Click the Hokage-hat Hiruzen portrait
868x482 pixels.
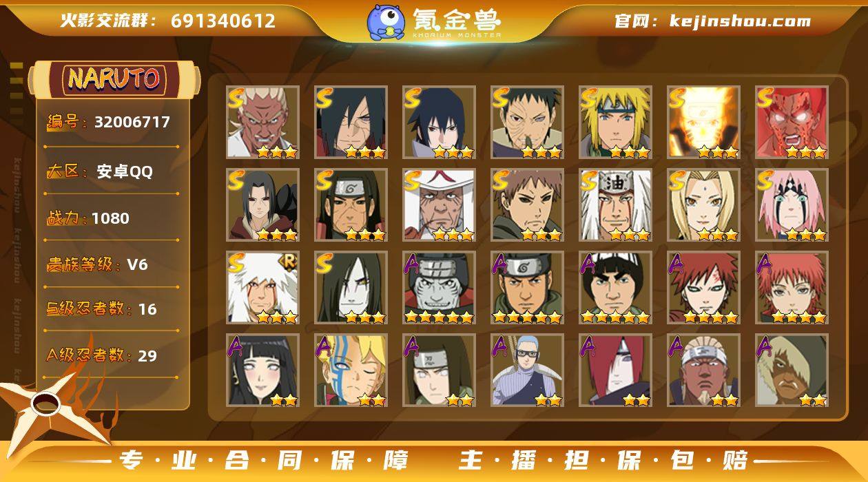coord(439,205)
